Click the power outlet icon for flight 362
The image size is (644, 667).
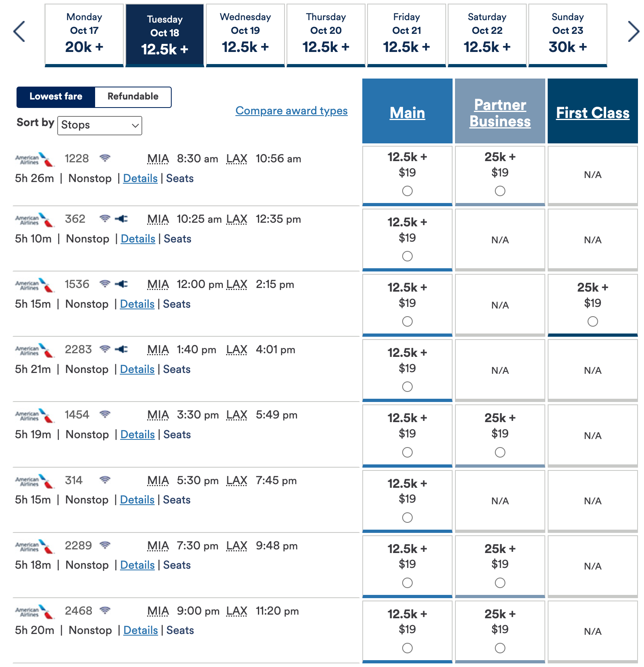point(121,219)
